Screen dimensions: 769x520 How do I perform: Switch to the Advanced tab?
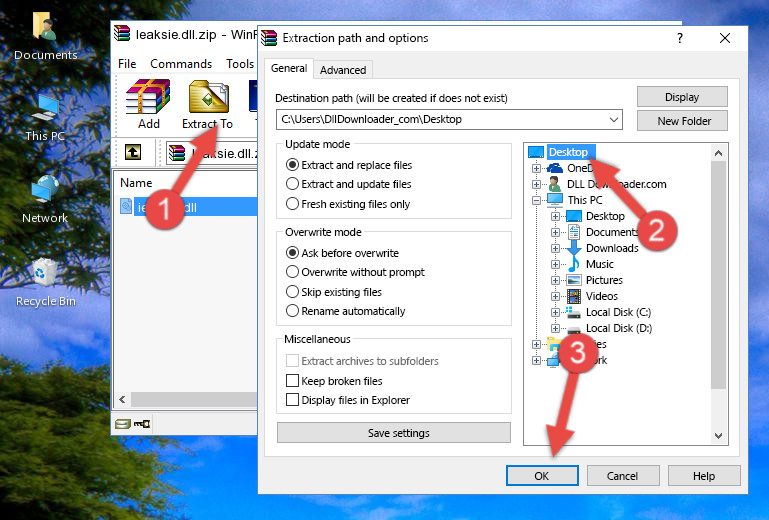click(343, 70)
